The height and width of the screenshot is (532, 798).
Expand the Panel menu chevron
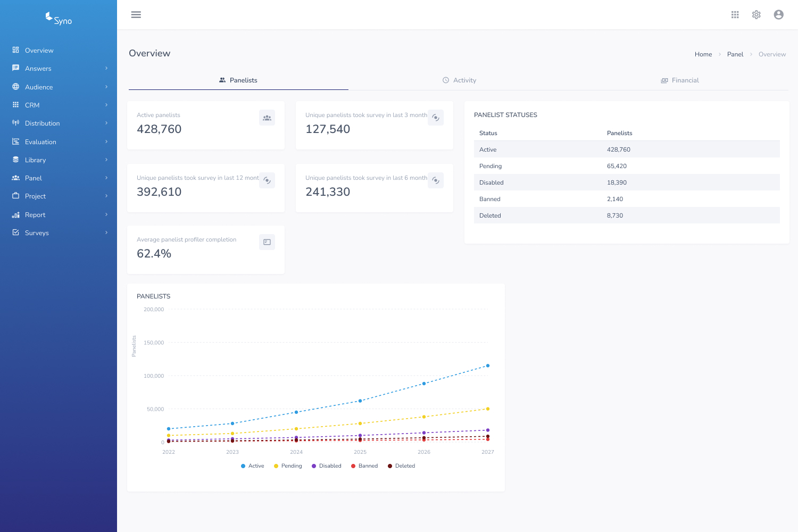pos(106,178)
